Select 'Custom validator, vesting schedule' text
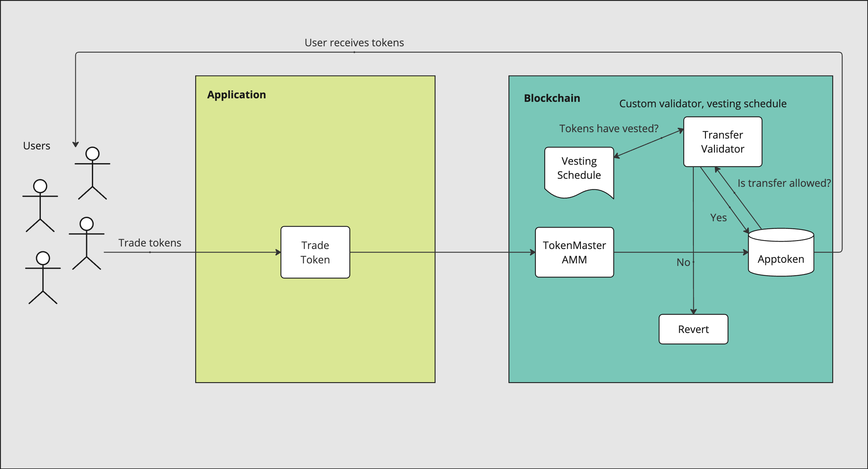Screen dimensions: 868x469 [x=702, y=103]
